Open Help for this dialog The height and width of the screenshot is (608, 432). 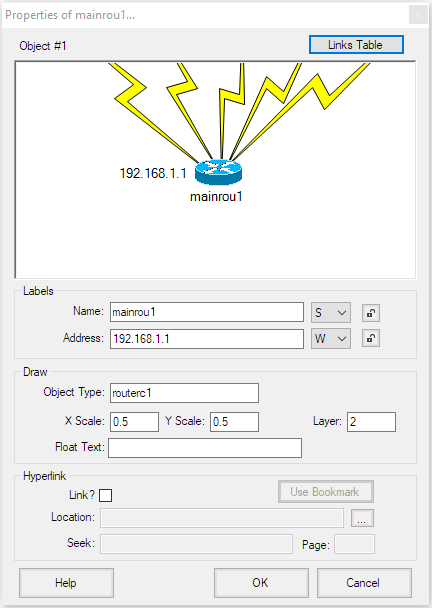coord(66,583)
